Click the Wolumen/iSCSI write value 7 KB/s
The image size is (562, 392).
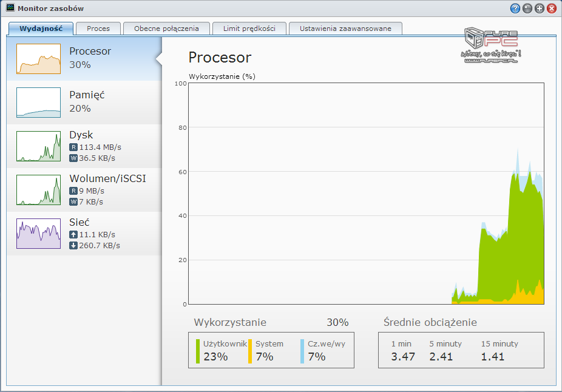(x=91, y=201)
